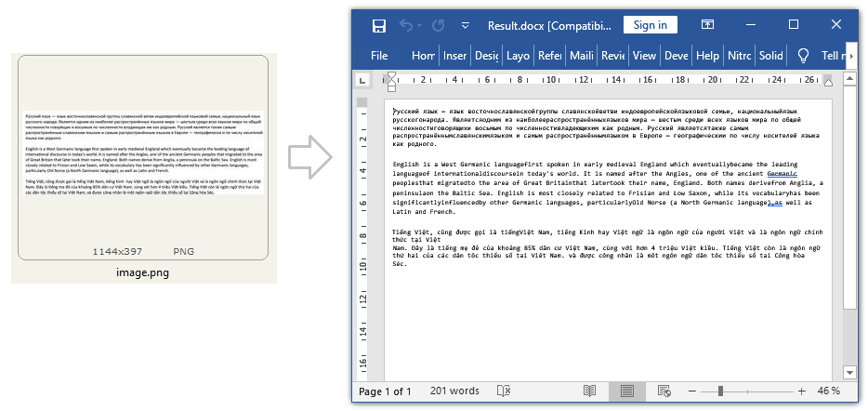The image size is (868, 411).
Task: Open the File menu
Action: coord(379,56)
